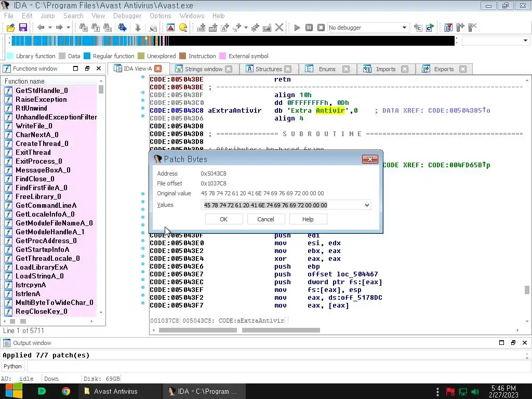This screenshot has width=532, height=399.
Task: Switch to the Exports tab
Action: pyautogui.click(x=444, y=69)
